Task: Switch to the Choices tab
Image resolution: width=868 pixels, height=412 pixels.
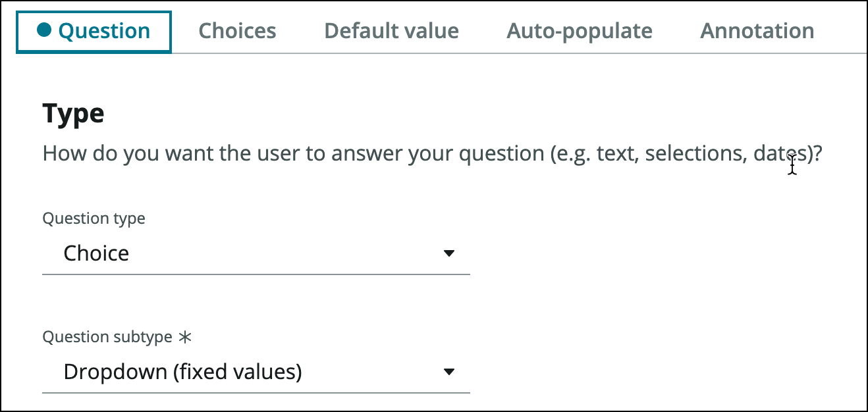Action: pyautogui.click(x=237, y=31)
